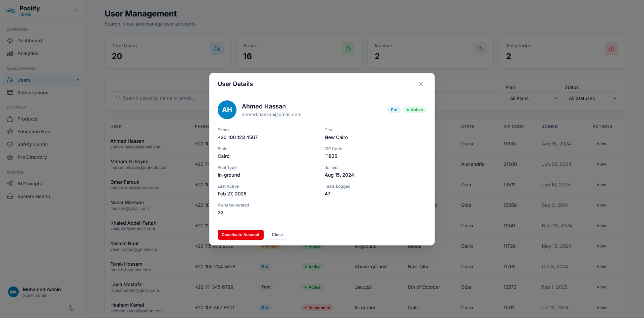The height and width of the screenshot is (318, 644).
Task: Navigate to Safety Center
Action: click(x=43, y=144)
